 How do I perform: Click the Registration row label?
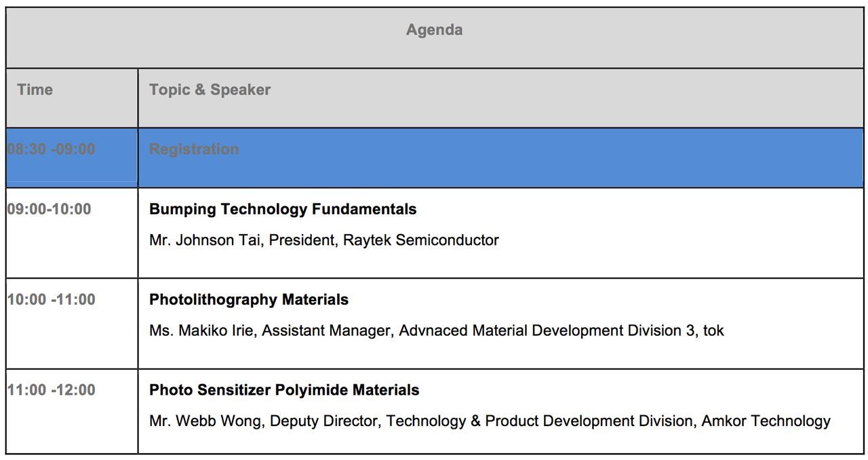(x=194, y=149)
